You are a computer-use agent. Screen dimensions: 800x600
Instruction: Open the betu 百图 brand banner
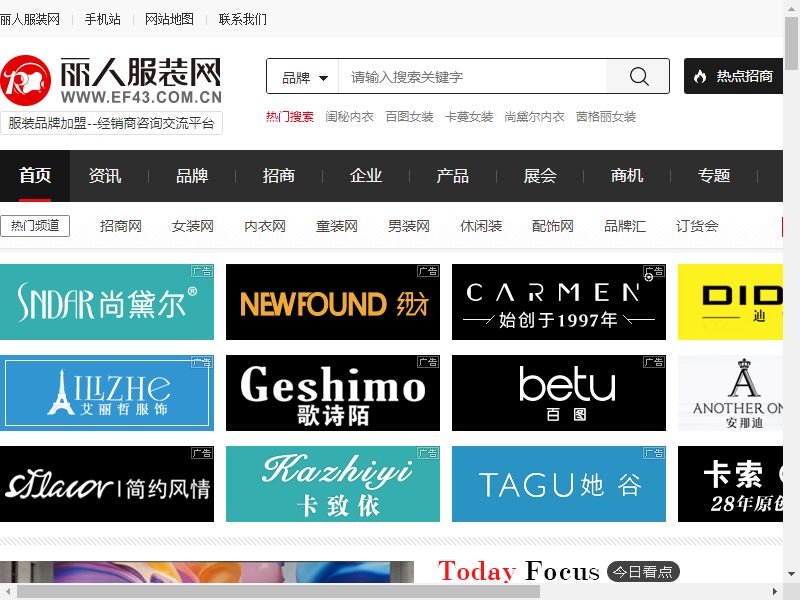pos(559,393)
